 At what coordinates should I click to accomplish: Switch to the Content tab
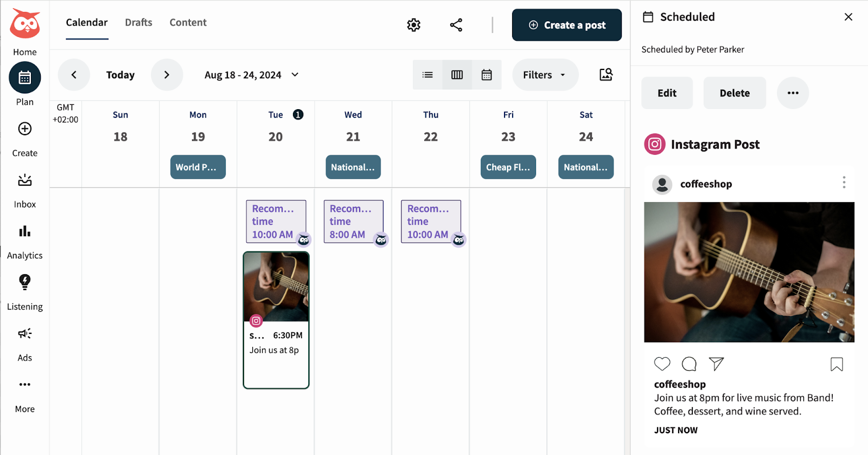pyautogui.click(x=188, y=22)
